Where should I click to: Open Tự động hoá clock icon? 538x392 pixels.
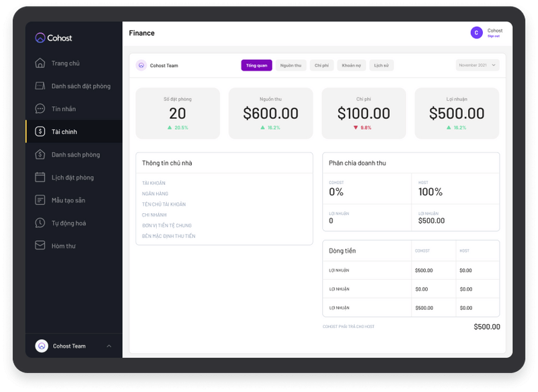coord(40,223)
